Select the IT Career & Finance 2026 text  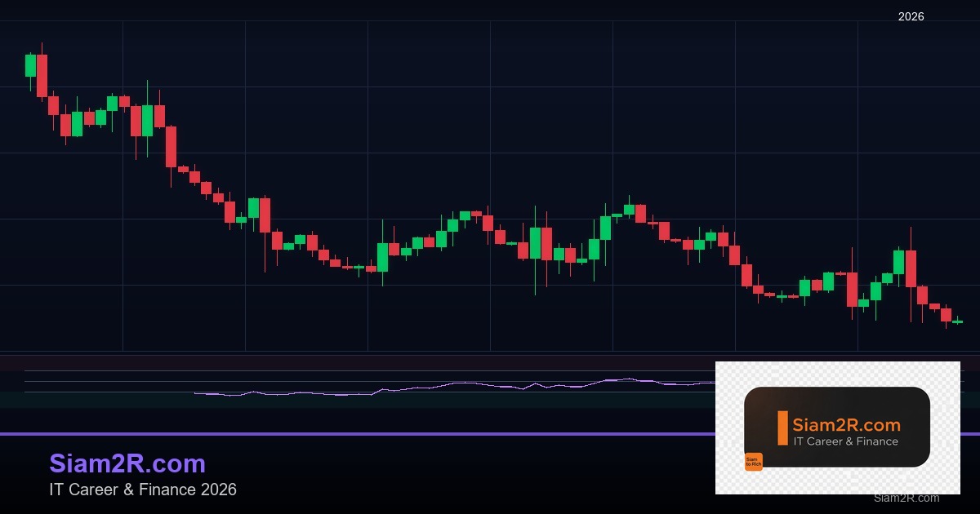[143, 490]
